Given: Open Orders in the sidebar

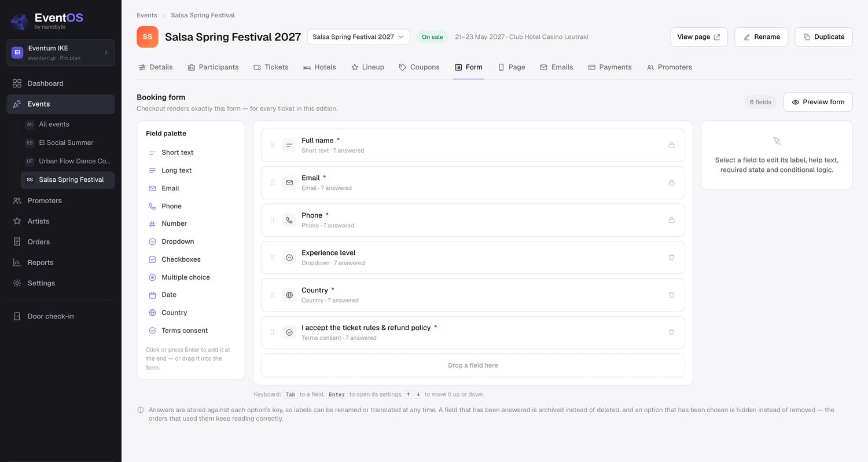Looking at the screenshot, I should (x=61, y=242).
